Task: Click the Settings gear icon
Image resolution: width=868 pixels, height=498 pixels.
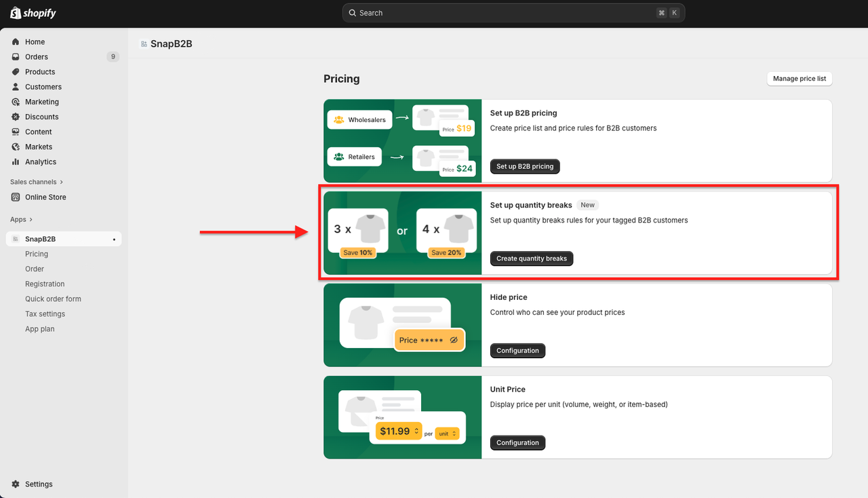Action: pos(16,484)
